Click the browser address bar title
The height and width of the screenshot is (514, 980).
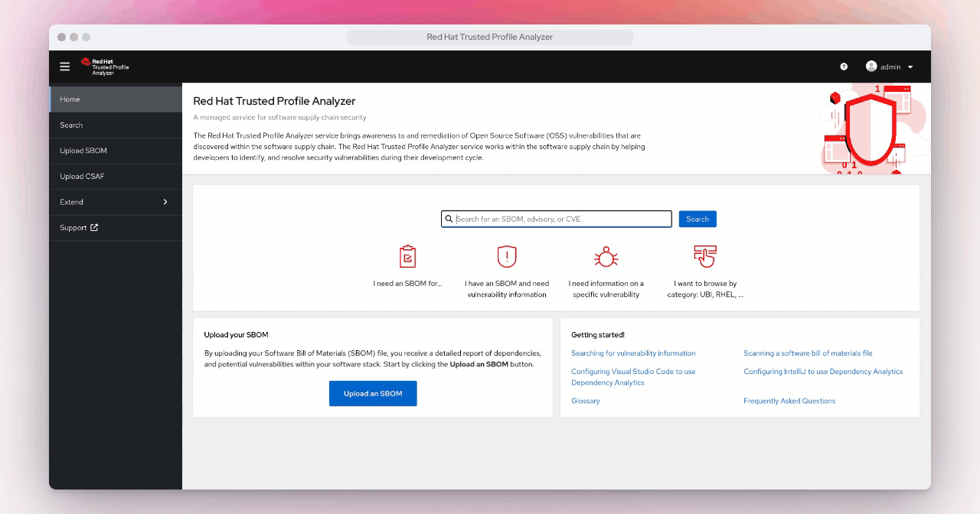coord(490,37)
